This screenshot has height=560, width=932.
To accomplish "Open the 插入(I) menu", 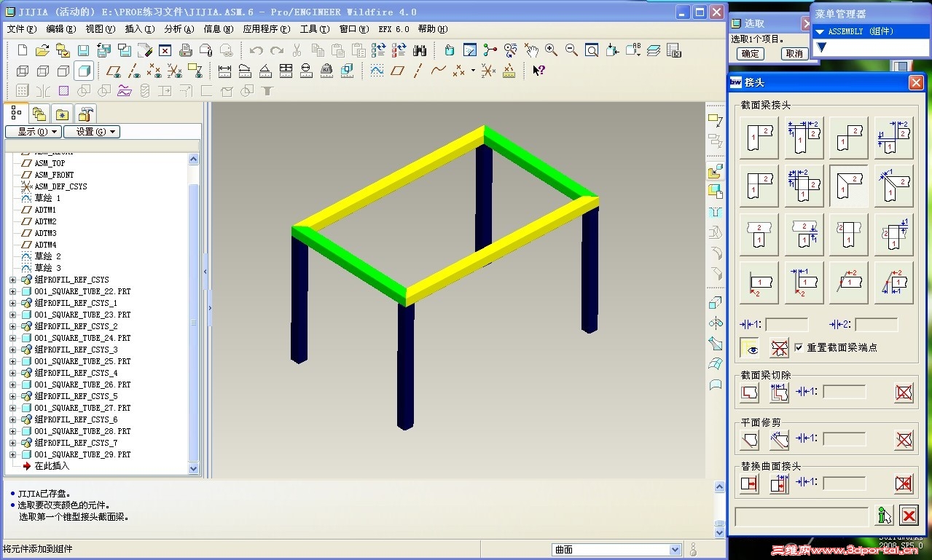I will 140,29.
